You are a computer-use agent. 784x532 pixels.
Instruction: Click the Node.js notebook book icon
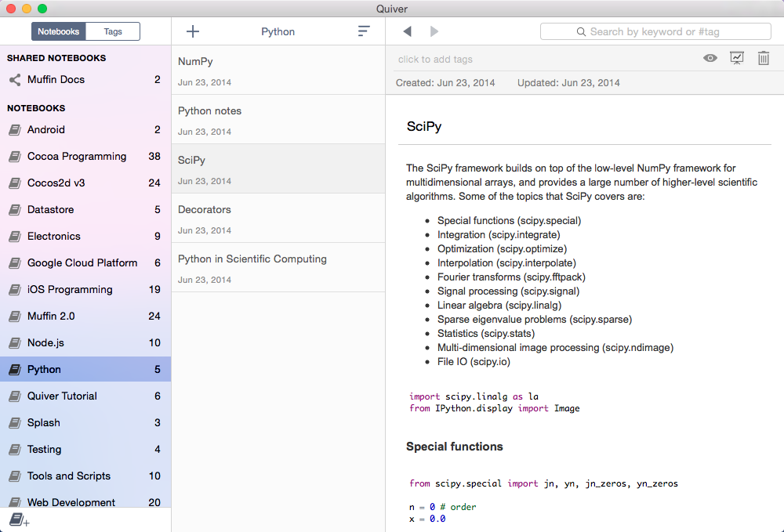[15, 343]
